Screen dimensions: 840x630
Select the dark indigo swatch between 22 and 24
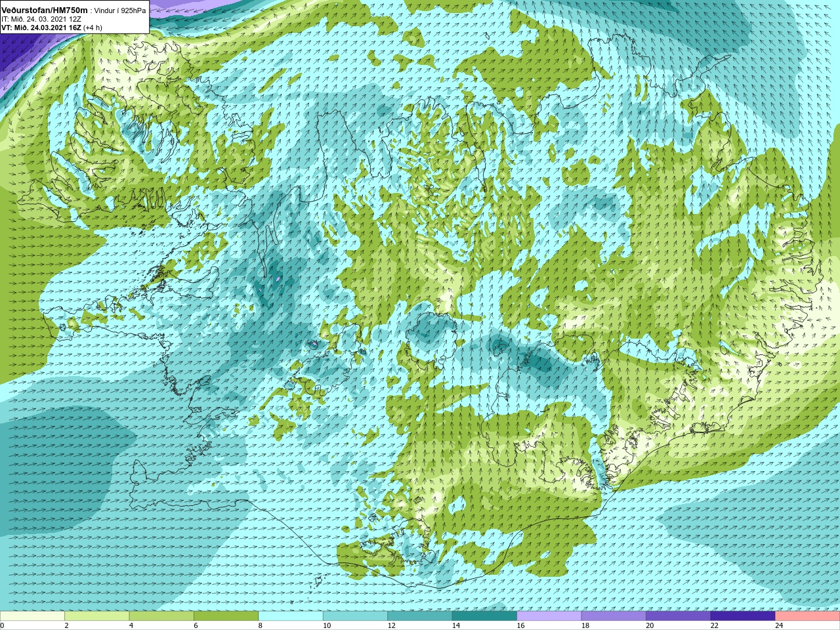point(743,616)
